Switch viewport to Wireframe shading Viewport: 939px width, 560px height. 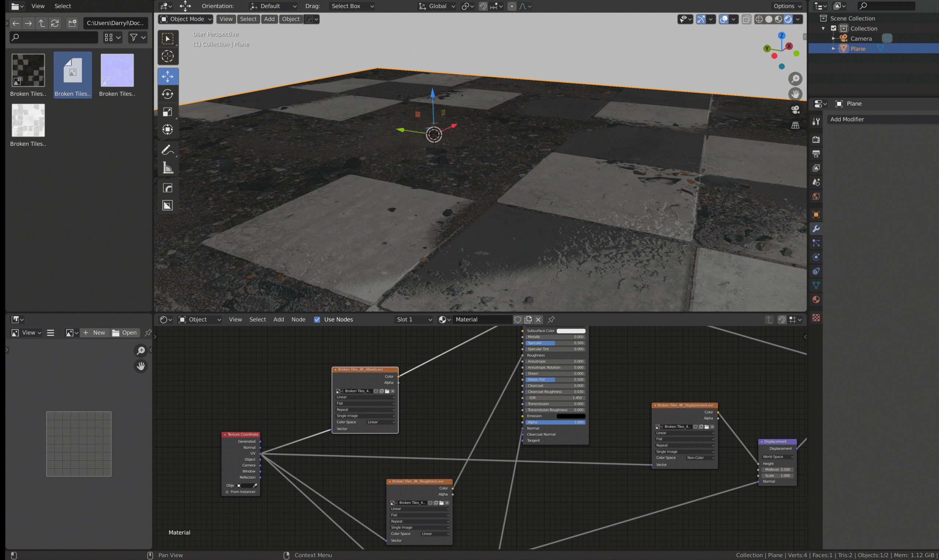[759, 19]
